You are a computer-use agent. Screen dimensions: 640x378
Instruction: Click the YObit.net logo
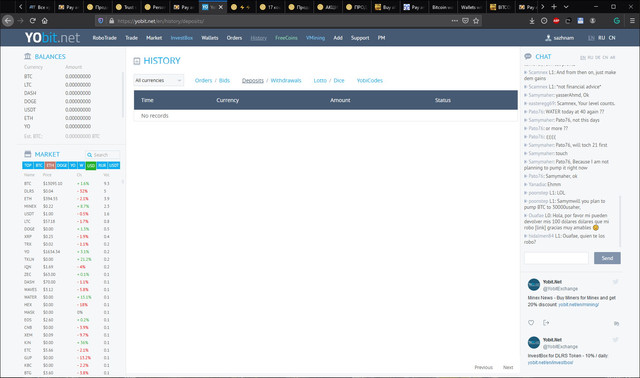coord(52,38)
